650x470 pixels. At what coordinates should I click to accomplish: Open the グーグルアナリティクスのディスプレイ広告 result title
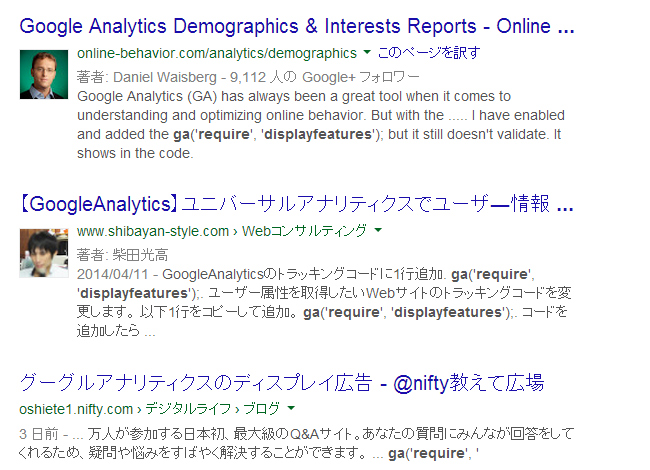click(282, 383)
